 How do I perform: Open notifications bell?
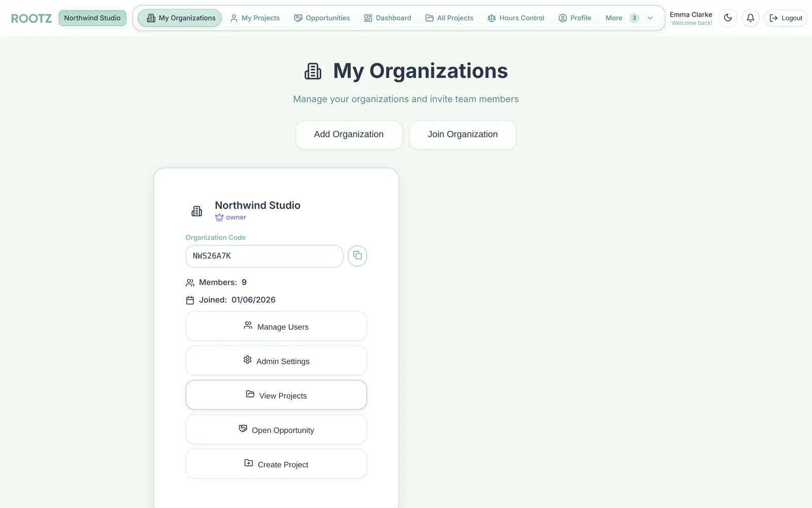(x=751, y=18)
